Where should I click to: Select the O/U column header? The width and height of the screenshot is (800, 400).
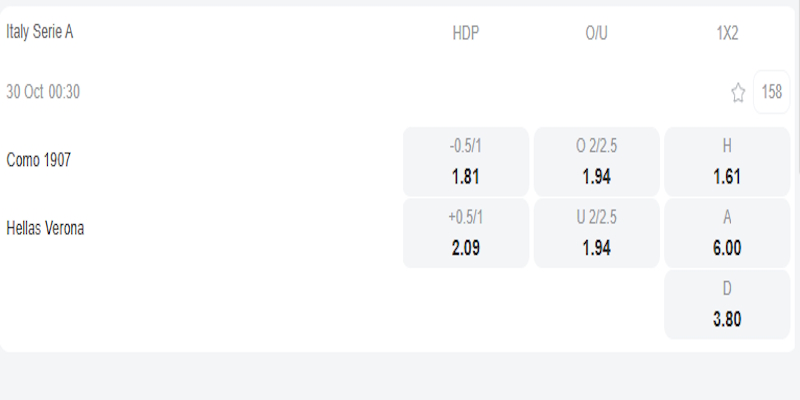596,33
